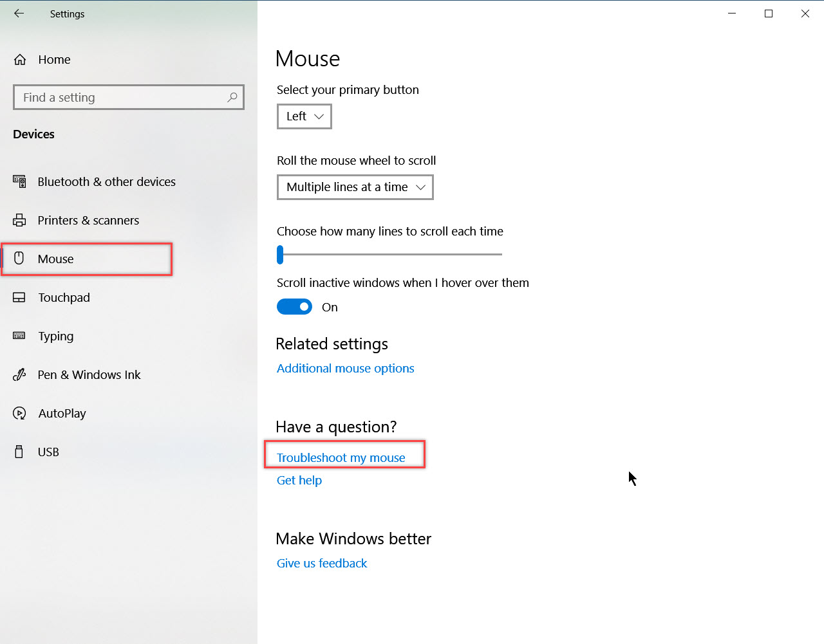Open the mouse wheel scroll dropdown
The height and width of the screenshot is (644, 824).
(x=355, y=187)
